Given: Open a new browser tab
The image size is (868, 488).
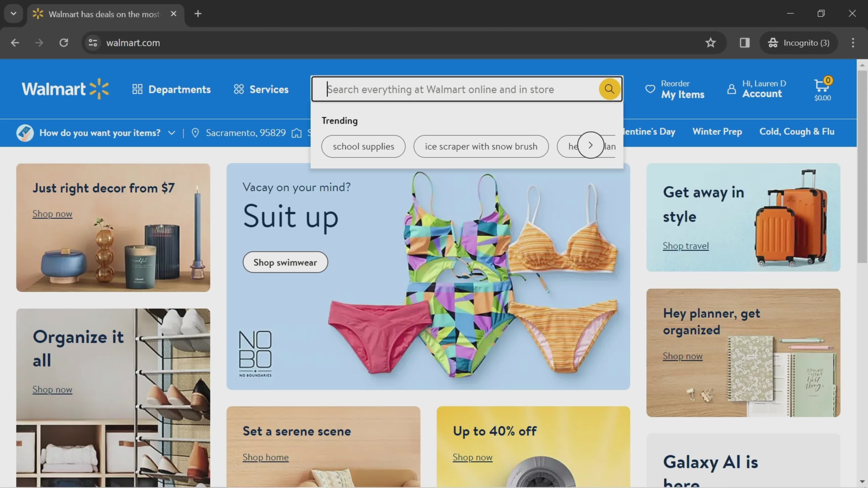Looking at the screenshot, I should click(198, 14).
